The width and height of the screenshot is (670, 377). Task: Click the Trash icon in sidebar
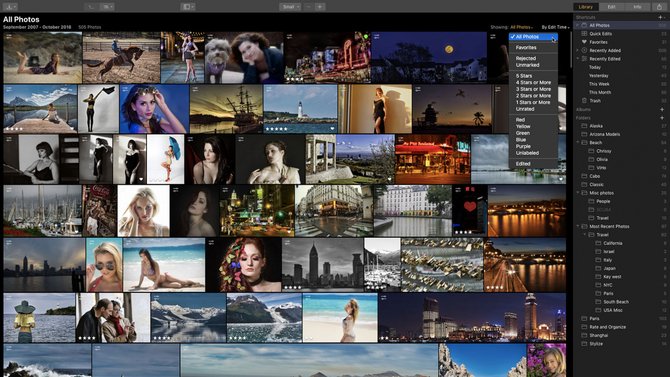(x=584, y=101)
